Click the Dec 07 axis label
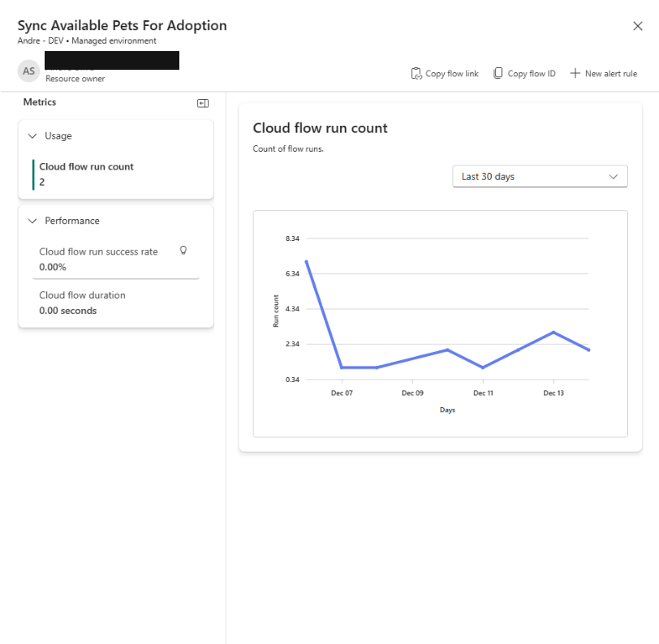This screenshot has width=659, height=644. point(342,393)
